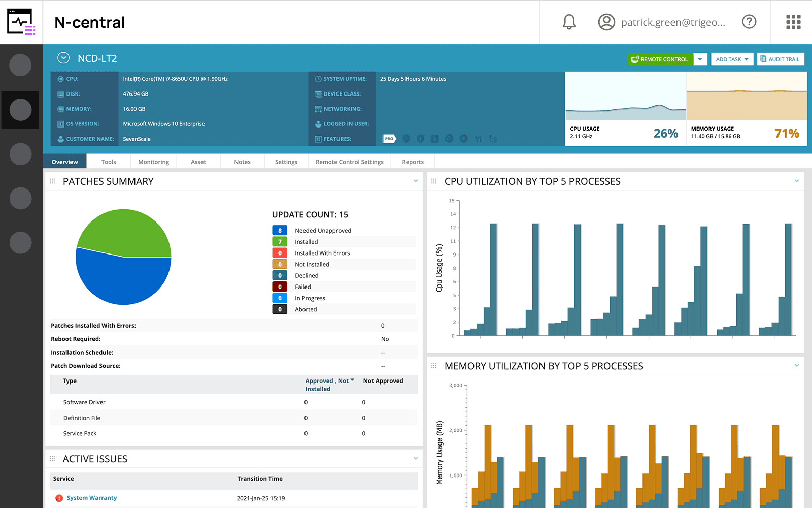
Task: Click the Remote Control button
Action: click(660, 59)
